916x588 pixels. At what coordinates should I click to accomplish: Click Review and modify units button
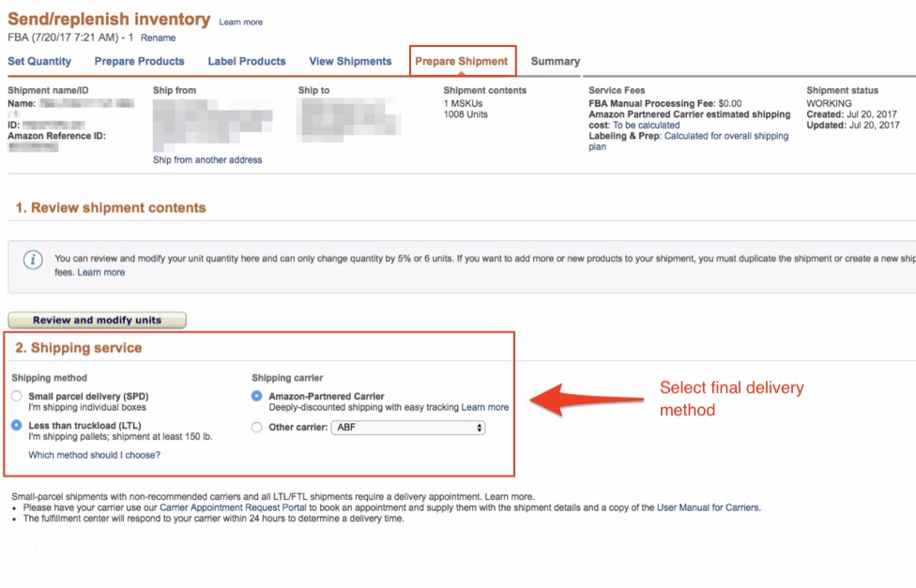click(x=97, y=320)
